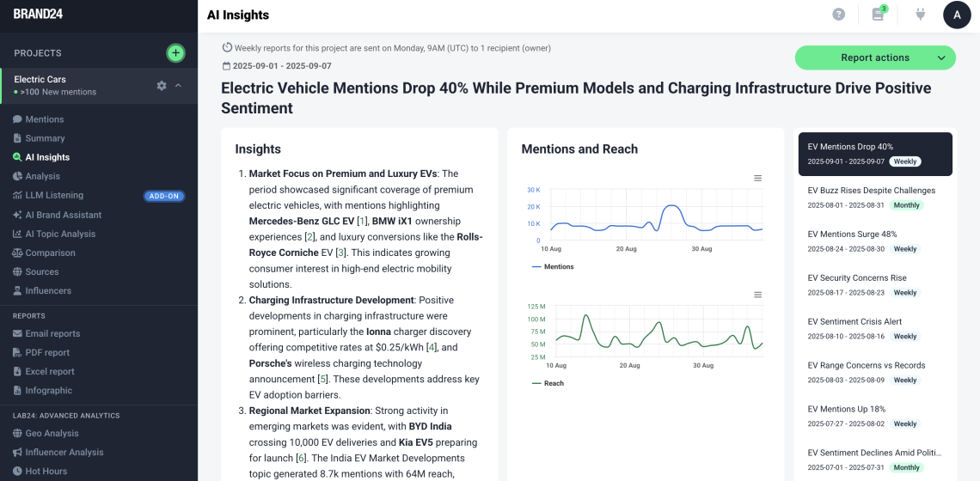The image size is (980, 481).
Task: Click the Infographic file icon
Action: pyautogui.click(x=17, y=391)
